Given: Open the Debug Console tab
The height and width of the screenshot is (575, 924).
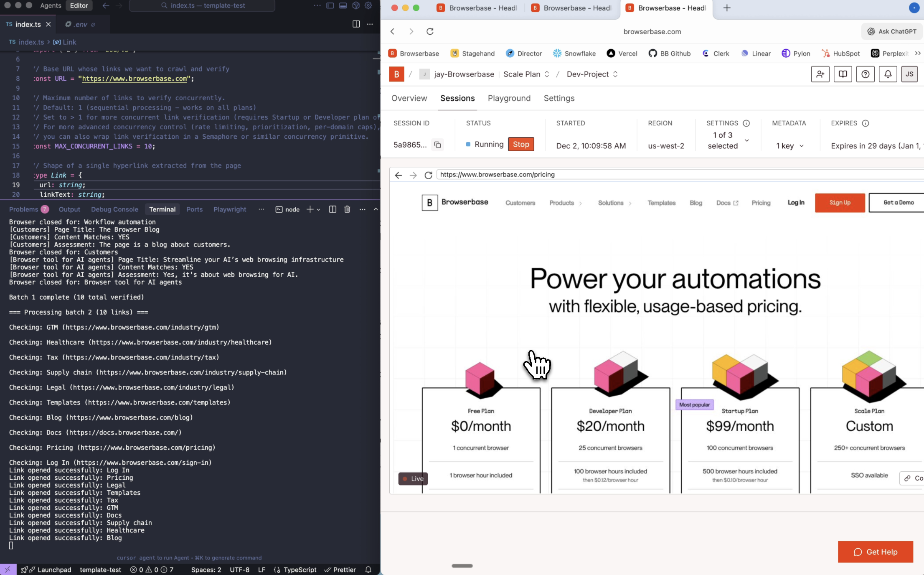Looking at the screenshot, I should (x=114, y=209).
